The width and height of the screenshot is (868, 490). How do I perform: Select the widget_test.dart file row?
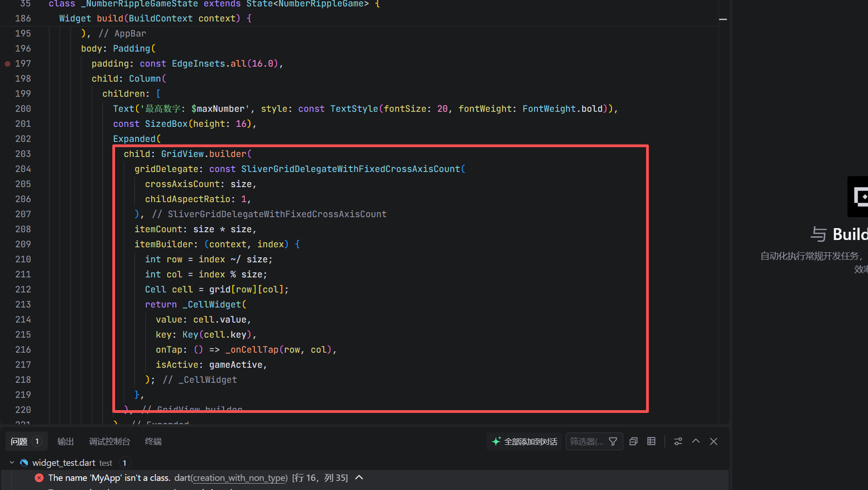(x=364, y=463)
